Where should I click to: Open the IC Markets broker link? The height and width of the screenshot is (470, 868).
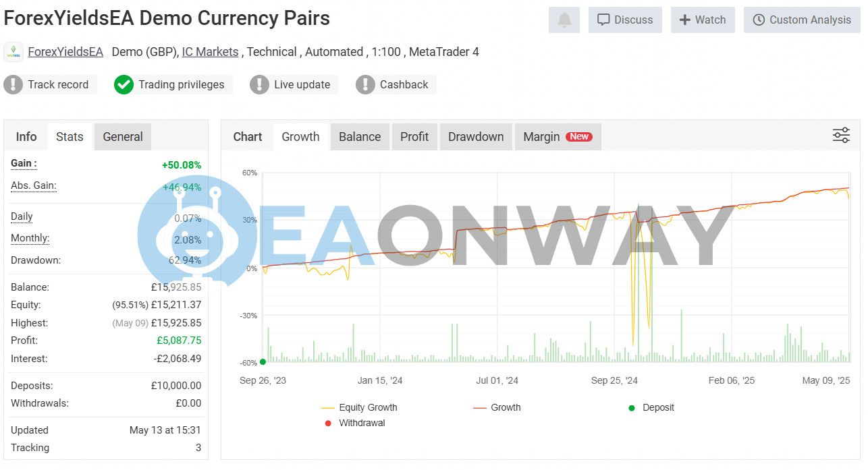click(x=210, y=52)
